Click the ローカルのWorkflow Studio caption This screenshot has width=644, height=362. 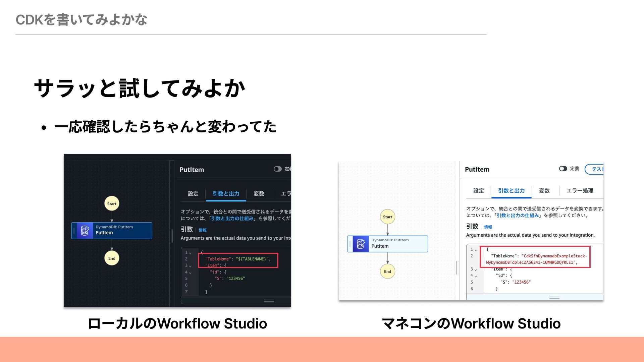click(177, 323)
